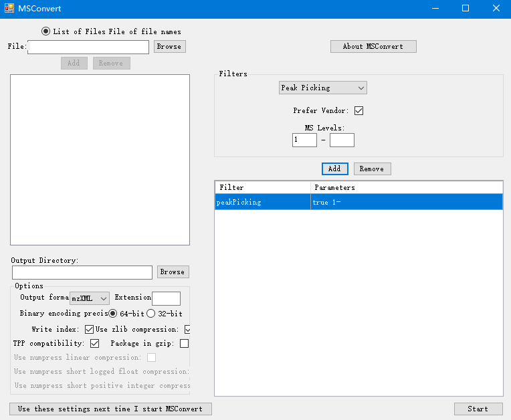
Task: Toggle the Write index checkbox
Action: coord(90,330)
